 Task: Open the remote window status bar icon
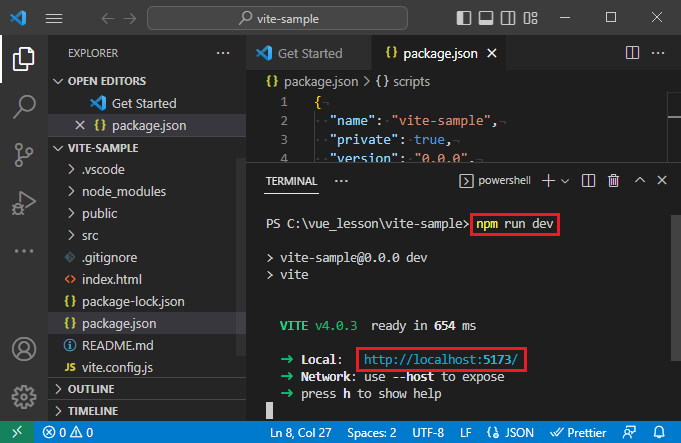17,432
